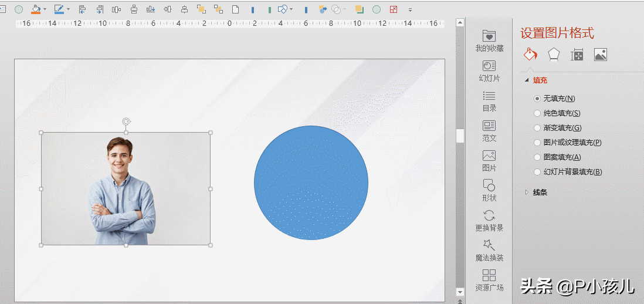The width and height of the screenshot is (644, 304).
Task: Select 幻灯片背景填充(B) slide background fill
Action: click(x=568, y=172)
